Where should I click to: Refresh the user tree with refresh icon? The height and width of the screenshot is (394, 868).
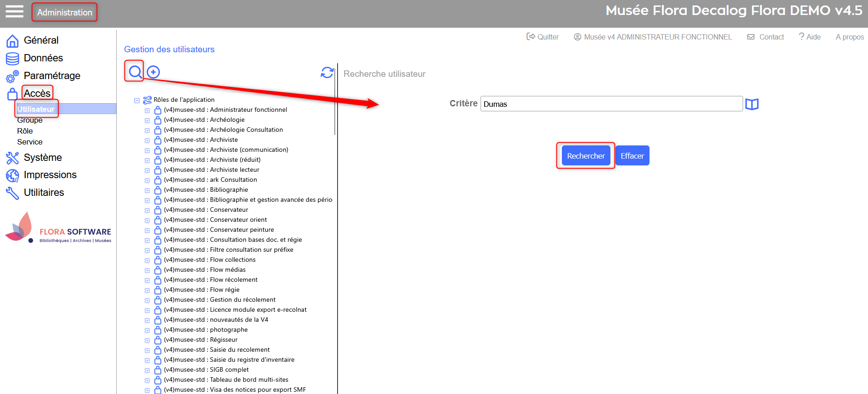pyautogui.click(x=327, y=72)
